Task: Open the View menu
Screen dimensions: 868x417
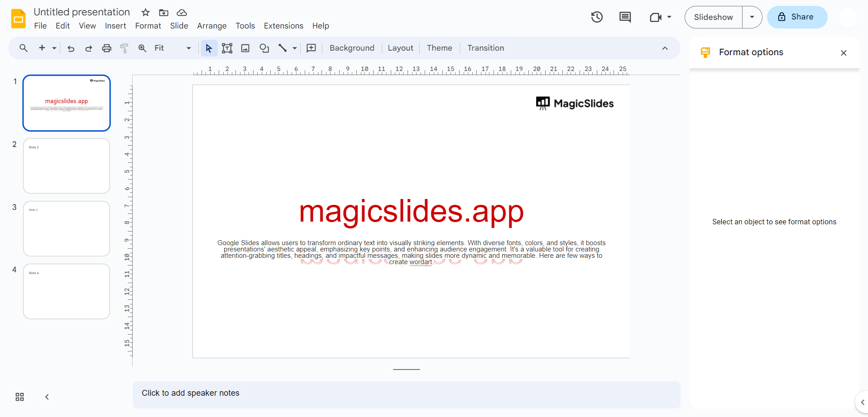Action: pos(87,26)
